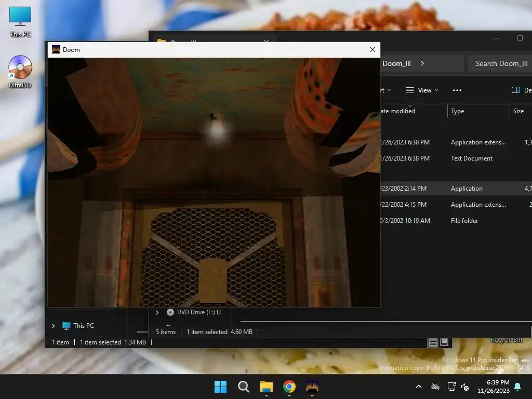Select the 6:30 PM Application extension row
The width and height of the screenshot is (532, 399).
(x=456, y=142)
